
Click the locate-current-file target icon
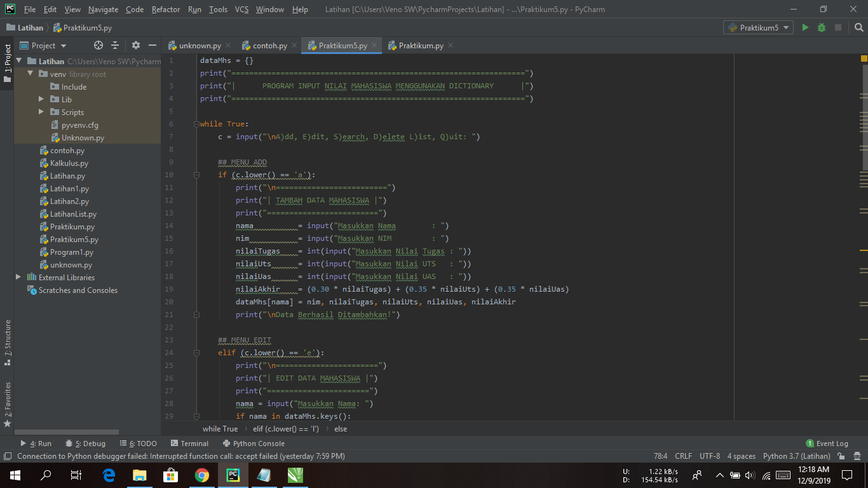[x=98, y=45]
